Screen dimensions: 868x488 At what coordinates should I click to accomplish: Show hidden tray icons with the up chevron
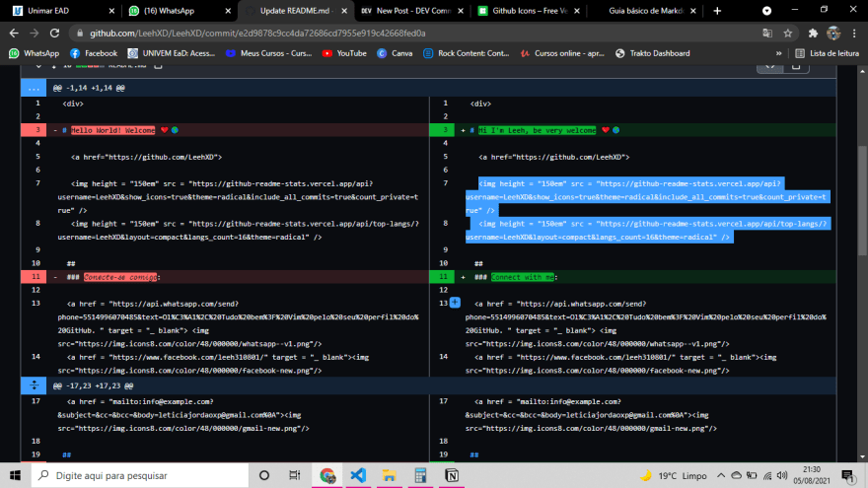[x=721, y=475]
